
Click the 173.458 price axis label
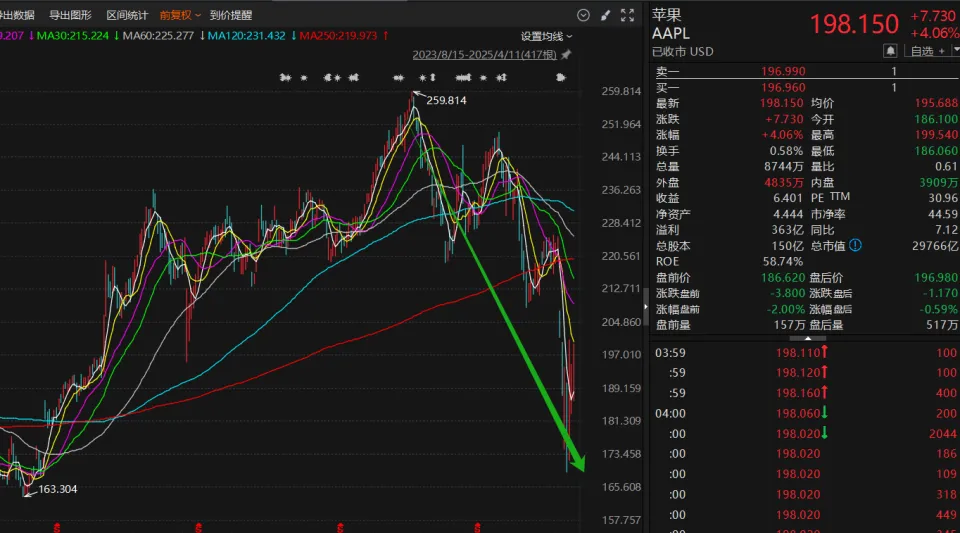[x=621, y=453]
